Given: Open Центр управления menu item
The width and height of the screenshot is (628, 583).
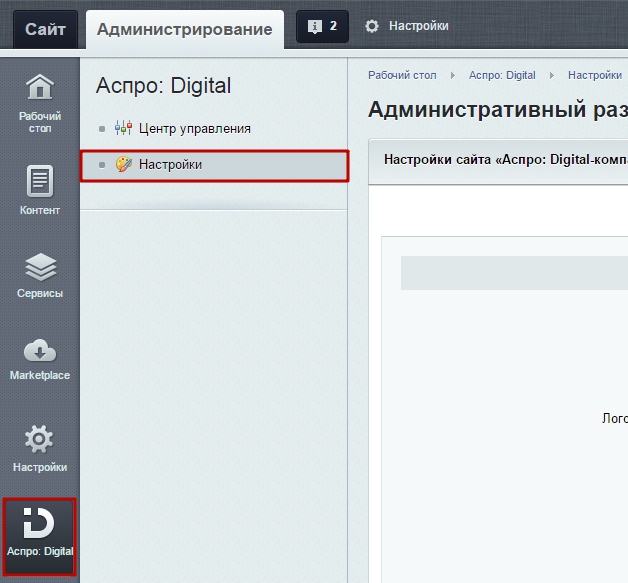Looking at the screenshot, I should (x=195, y=129).
